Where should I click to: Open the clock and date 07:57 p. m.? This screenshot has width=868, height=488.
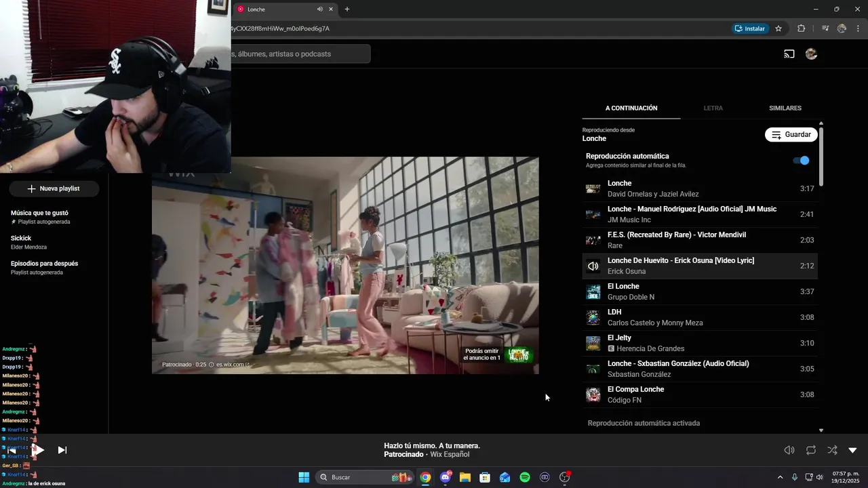[x=846, y=477]
